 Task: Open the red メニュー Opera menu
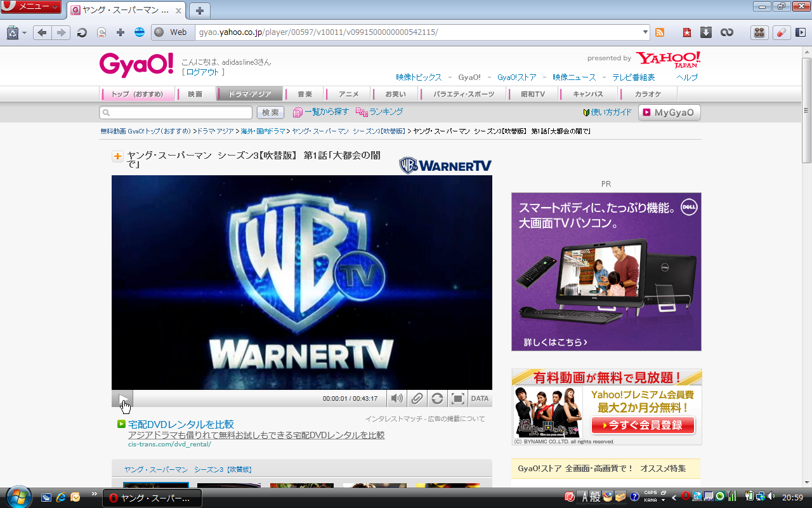coord(31,7)
